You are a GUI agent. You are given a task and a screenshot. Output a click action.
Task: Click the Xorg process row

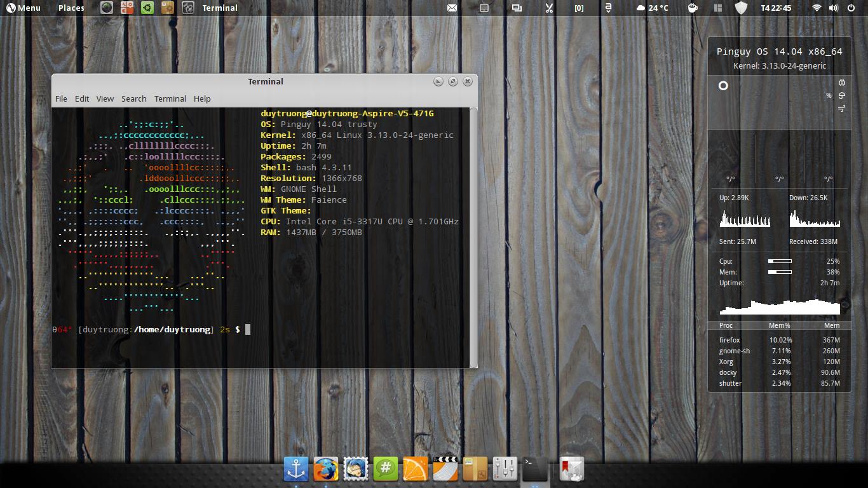pyautogui.click(x=780, y=362)
